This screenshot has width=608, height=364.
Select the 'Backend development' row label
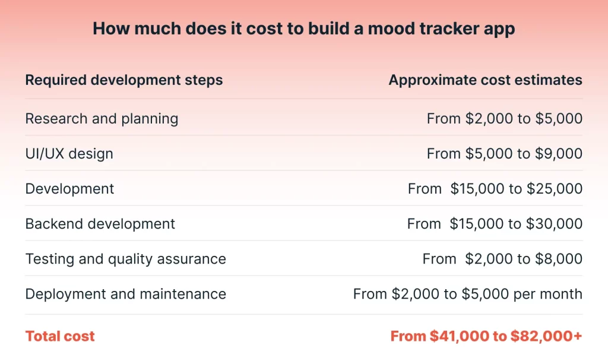tap(100, 224)
